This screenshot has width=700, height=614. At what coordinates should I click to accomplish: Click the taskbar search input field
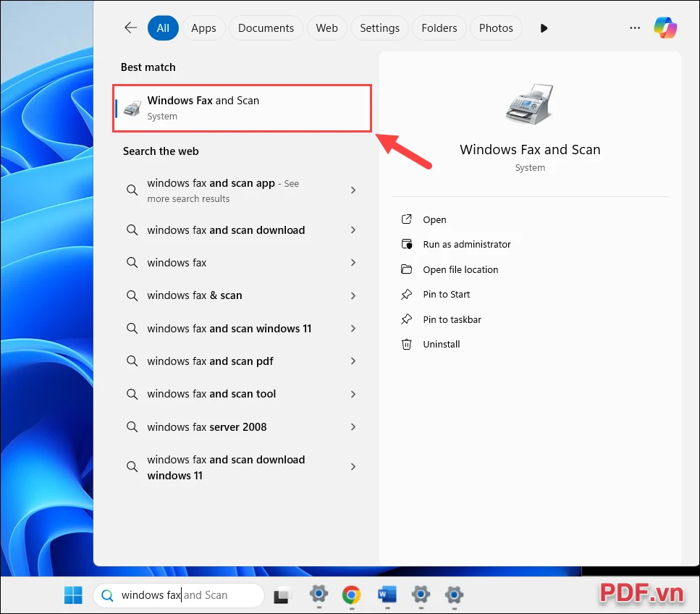coord(179,595)
